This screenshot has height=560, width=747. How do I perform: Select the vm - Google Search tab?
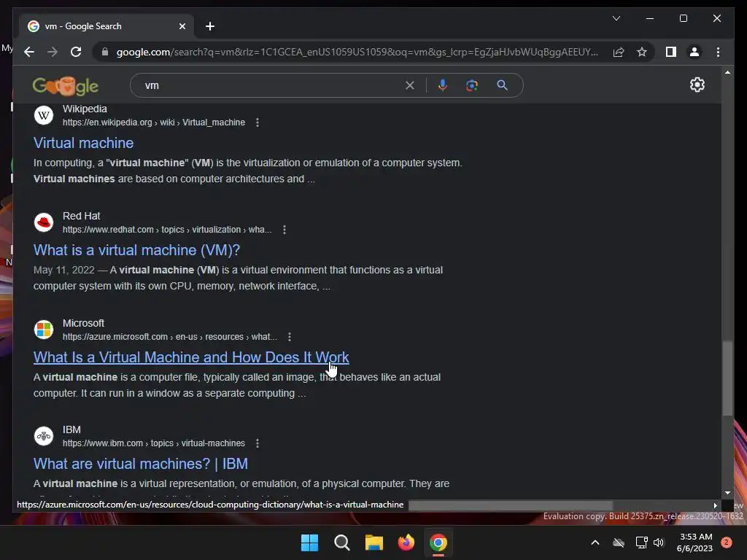tap(106, 26)
